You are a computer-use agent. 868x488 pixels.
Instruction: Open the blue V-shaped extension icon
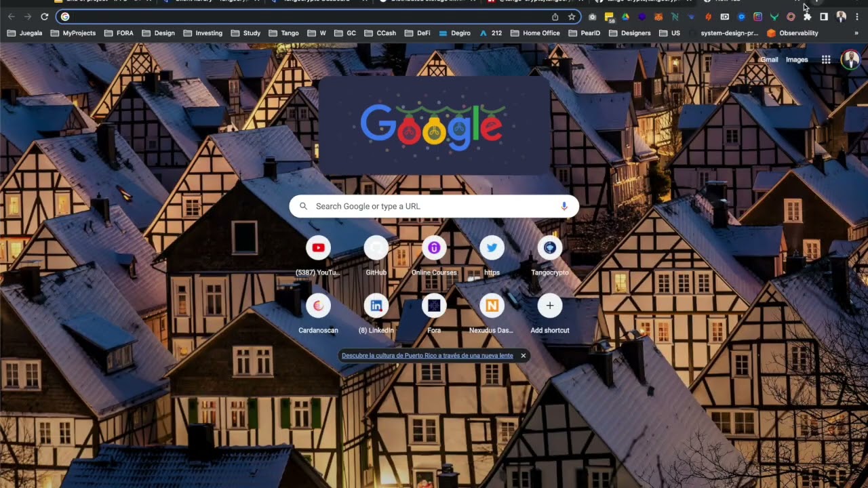(691, 16)
